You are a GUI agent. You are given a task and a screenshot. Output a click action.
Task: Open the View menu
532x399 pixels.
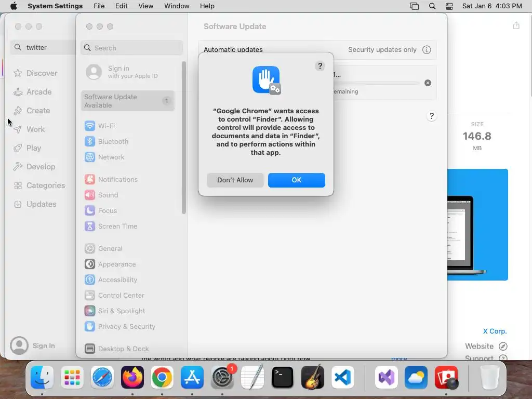coord(145,6)
